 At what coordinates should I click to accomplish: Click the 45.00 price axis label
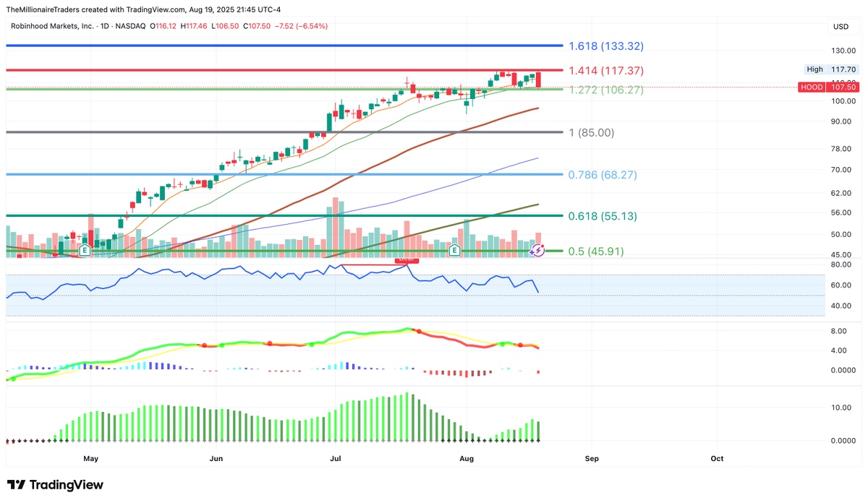pyautogui.click(x=843, y=254)
